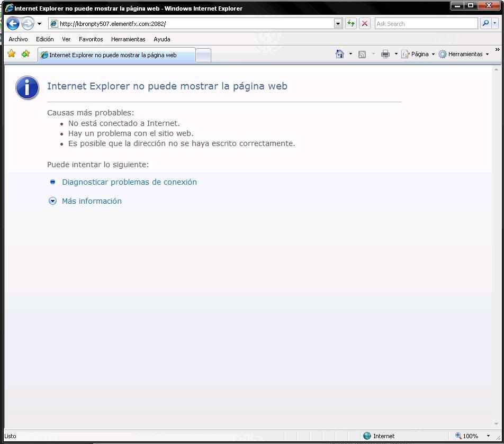Click Add to Favorites star-plus icon
The height and width of the screenshot is (444, 504).
pos(26,53)
